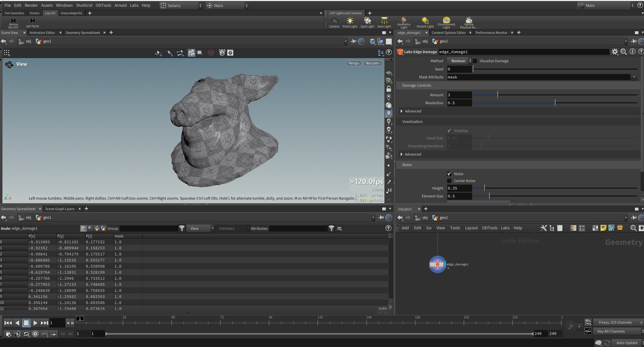644x347 pixels.
Task: Click the HIP PATH shelf tool
Action: [33, 23]
